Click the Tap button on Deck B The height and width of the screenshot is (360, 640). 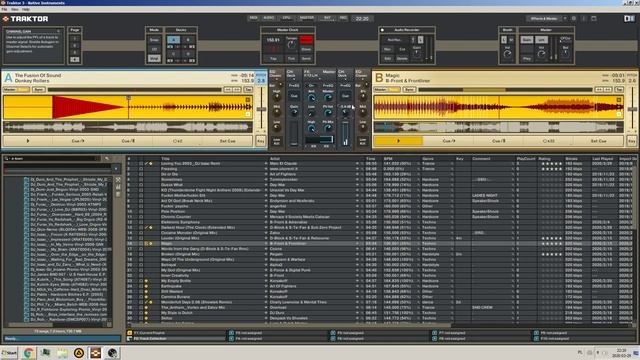click(x=619, y=89)
